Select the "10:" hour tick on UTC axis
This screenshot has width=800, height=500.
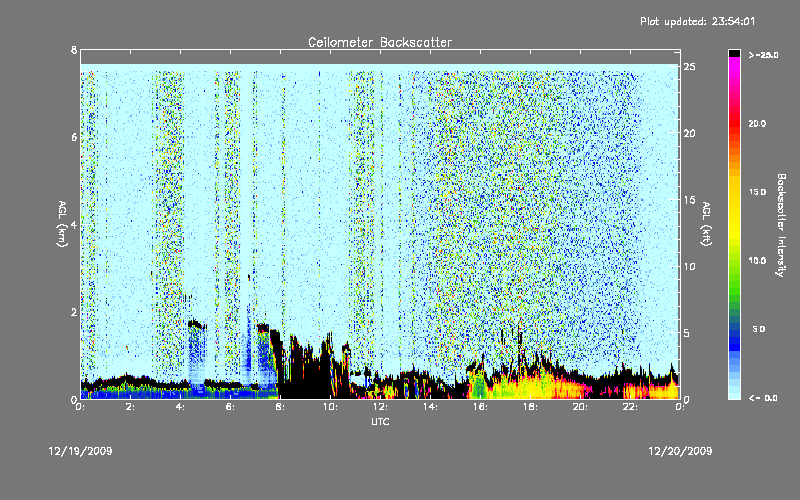point(330,407)
